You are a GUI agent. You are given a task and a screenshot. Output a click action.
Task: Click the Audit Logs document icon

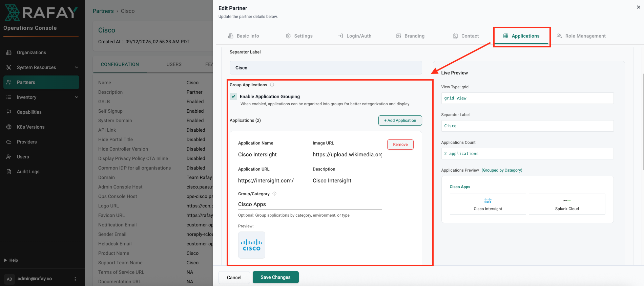point(9,172)
